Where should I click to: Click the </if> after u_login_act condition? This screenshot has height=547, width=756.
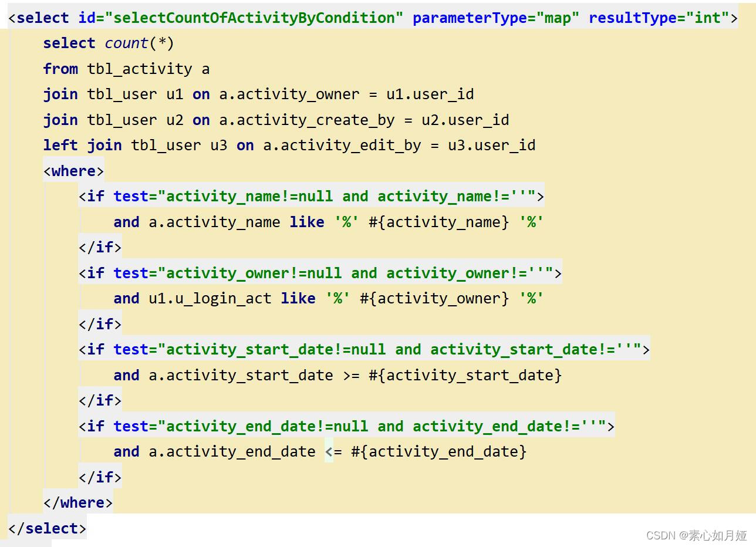(100, 325)
